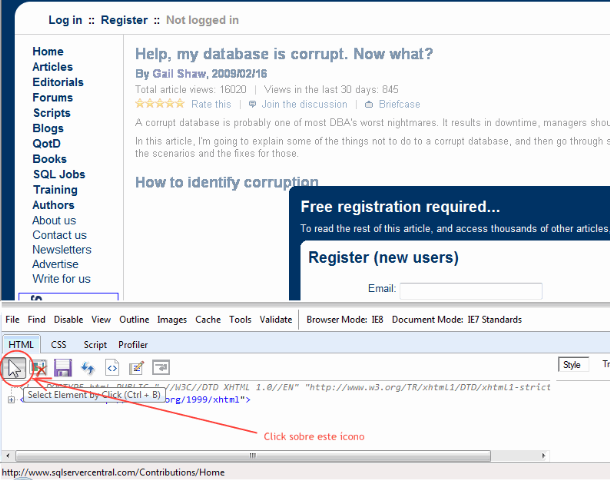610x480 pixels.
Task: Click the purple Save floppy icon
Action: tap(63, 368)
